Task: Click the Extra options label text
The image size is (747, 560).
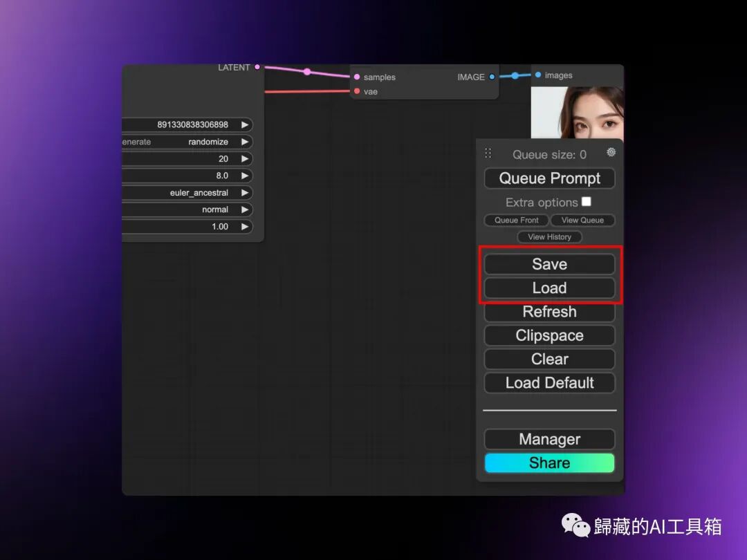Action: click(x=542, y=203)
